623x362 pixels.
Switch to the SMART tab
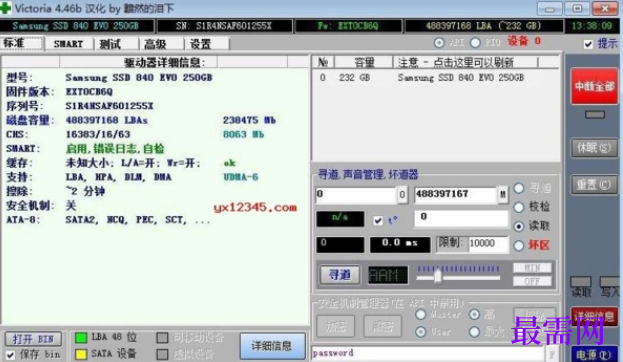click(x=68, y=44)
